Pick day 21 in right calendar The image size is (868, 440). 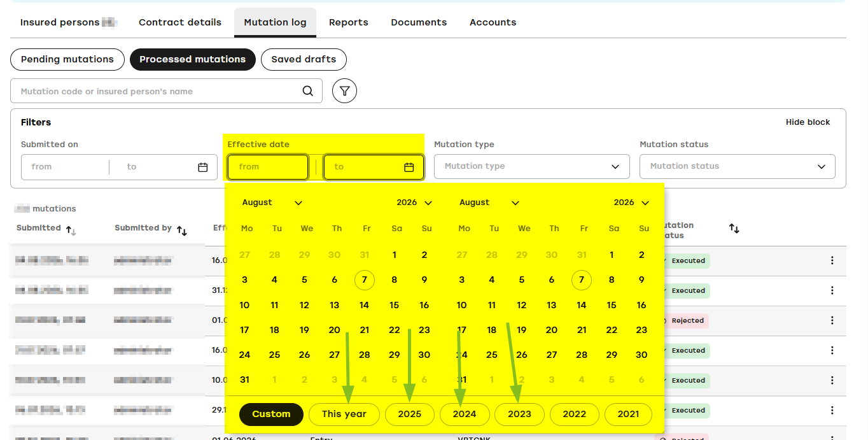tap(582, 330)
